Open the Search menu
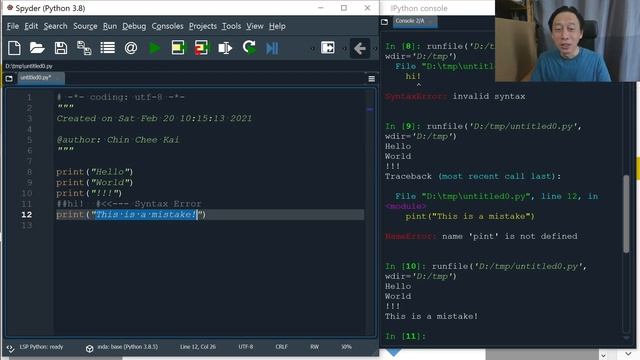This screenshot has height=360, width=640. point(56,26)
